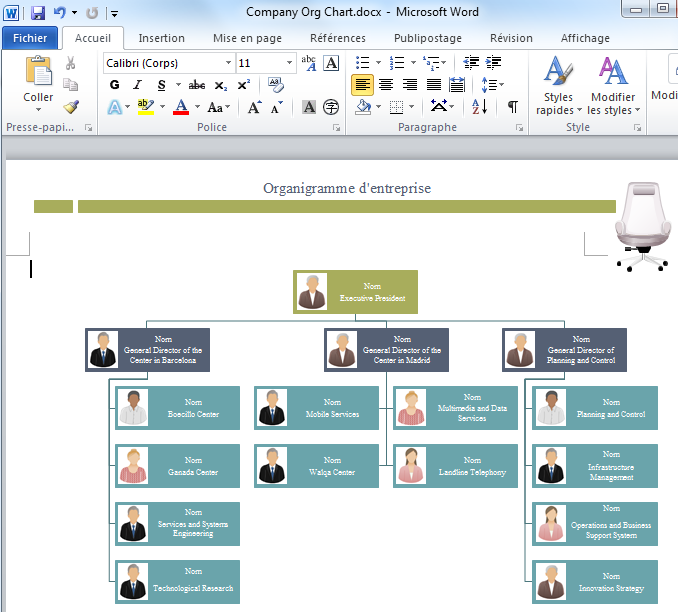Open the Fichier tab
Image resolution: width=678 pixels, height=612 pixels.
click(x=30, y=38)
